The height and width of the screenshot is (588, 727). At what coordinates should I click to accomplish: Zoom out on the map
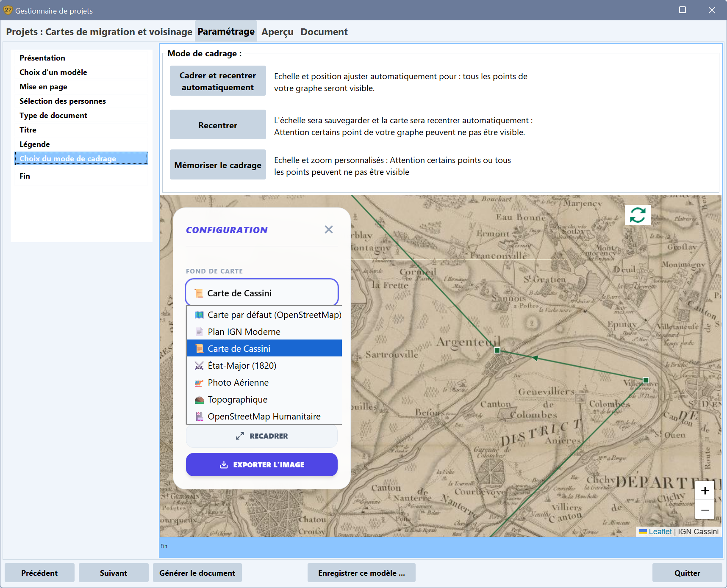705,510
